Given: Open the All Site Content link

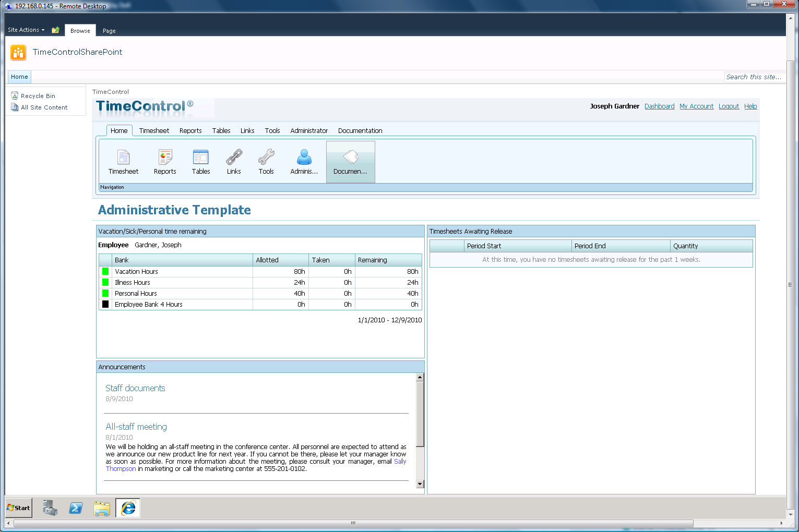Looking at the screenshot, I should (x=44, y=107).
